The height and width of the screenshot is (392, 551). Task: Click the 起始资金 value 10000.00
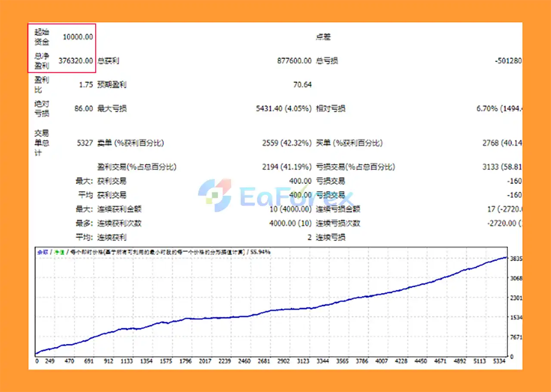[77, 37]
